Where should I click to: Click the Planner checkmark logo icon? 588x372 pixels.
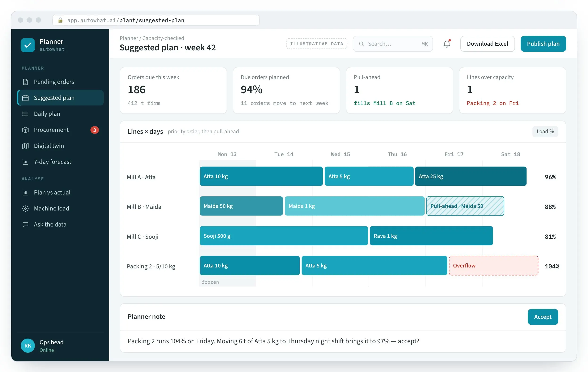click(x=28, y=45)
